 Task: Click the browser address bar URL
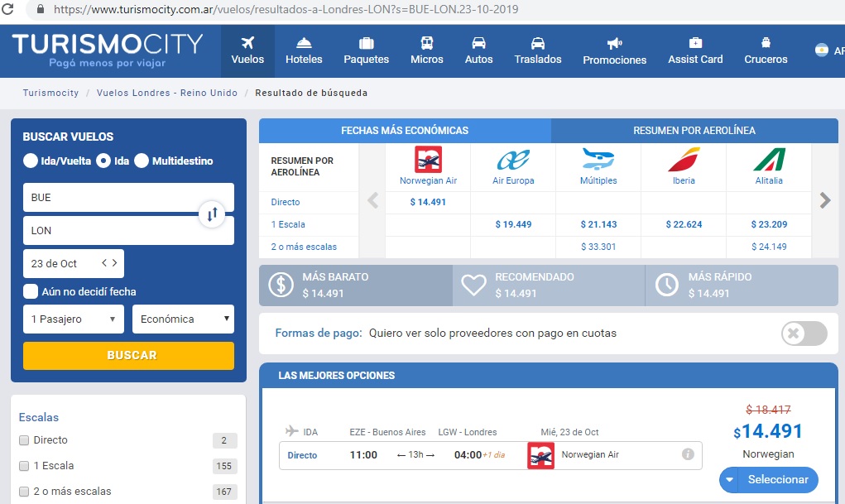pyautogui.click(x=286, y=9)
